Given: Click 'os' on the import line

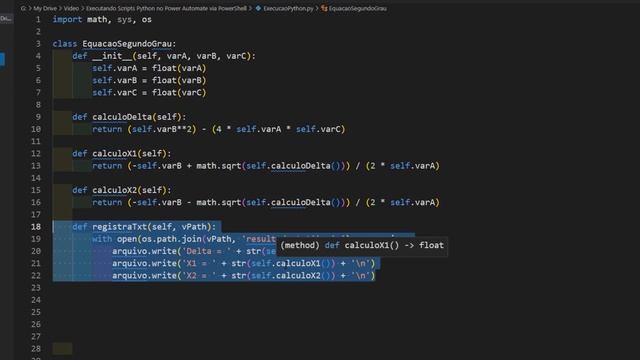Looking at the screenshot, I should 147,19.
